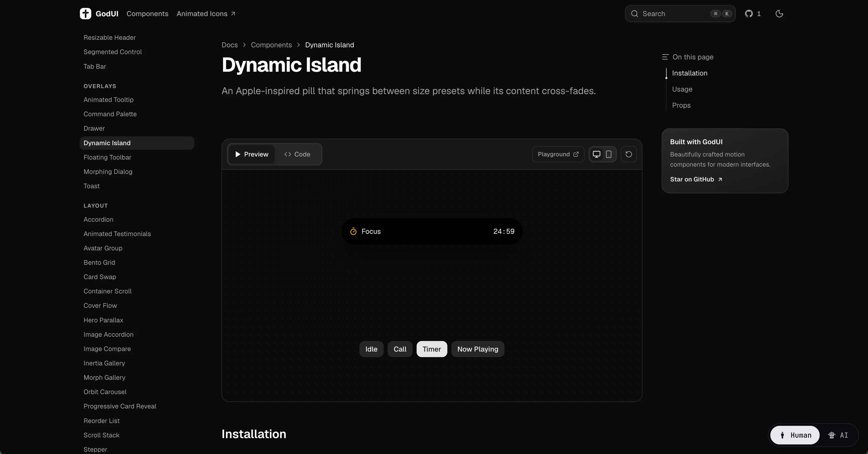The height and width of the screenshot is (454, 868).
Task: Click the GodUI logo icon
Action: pos(85,14)
